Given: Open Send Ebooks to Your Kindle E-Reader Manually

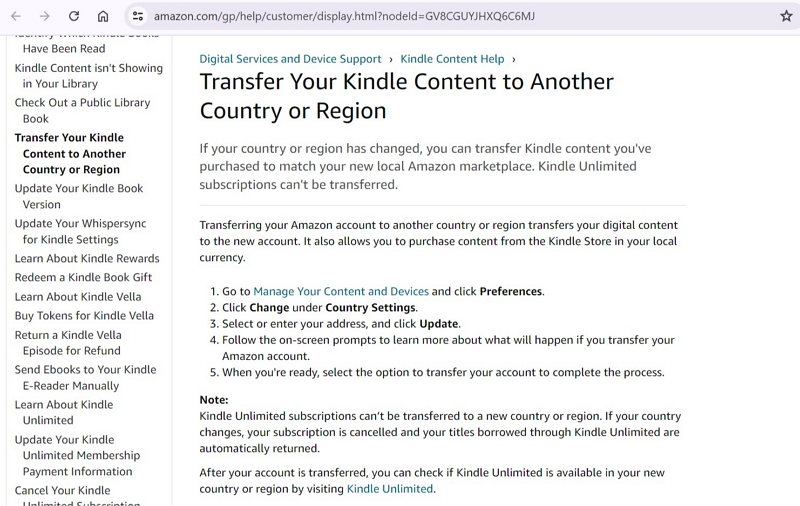Looking at the screenshot, I should pos(85,377).
